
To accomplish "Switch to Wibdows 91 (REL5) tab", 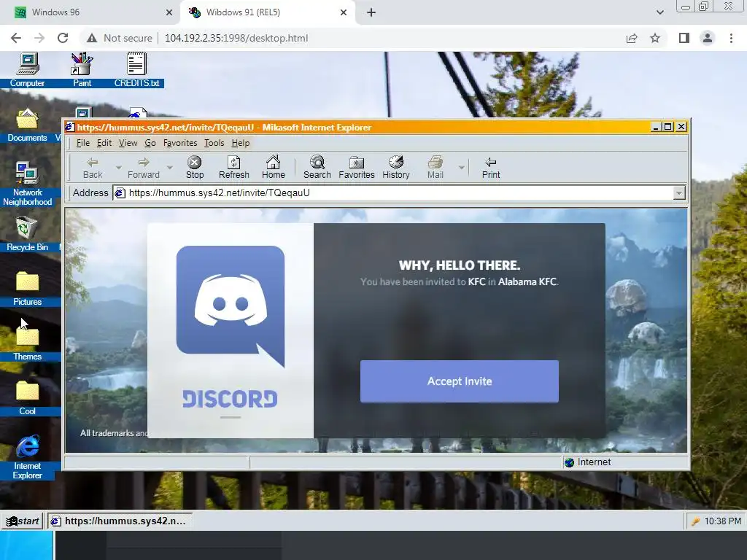I will 267,12.
